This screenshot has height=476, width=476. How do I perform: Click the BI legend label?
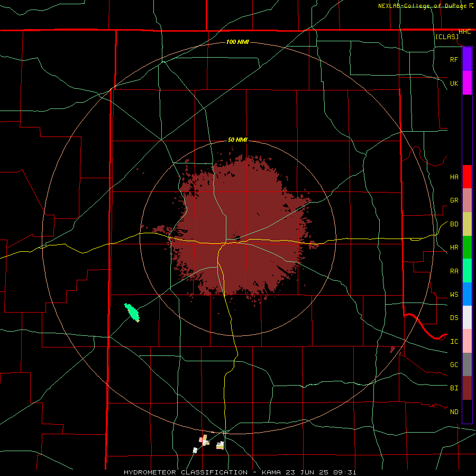coord(454,388)
